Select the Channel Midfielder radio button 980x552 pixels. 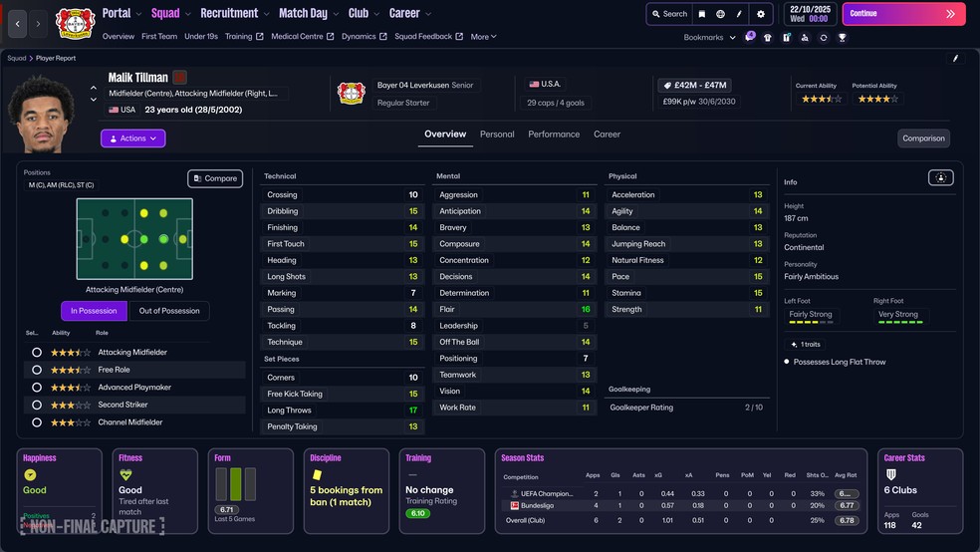click(x=37, y=422)
